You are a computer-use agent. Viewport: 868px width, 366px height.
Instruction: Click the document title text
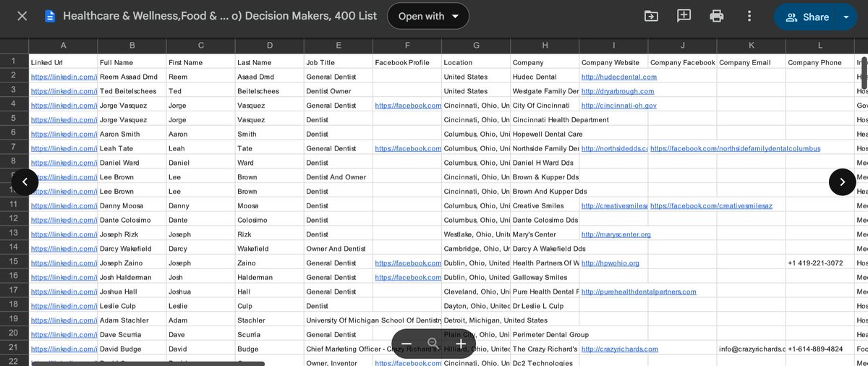(x=220, y=16)
